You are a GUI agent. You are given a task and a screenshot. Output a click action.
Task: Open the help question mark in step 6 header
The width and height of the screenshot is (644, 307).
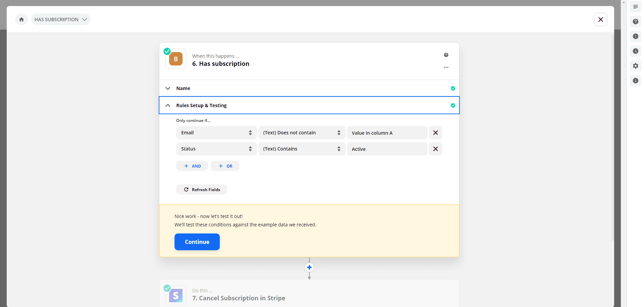pyautogui.click(x=446, y=55)
